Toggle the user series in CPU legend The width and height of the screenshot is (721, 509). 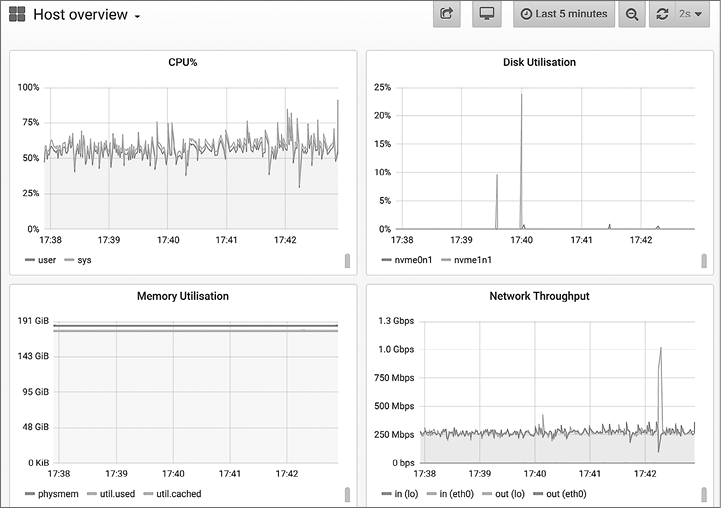click(x=46, y=260)
